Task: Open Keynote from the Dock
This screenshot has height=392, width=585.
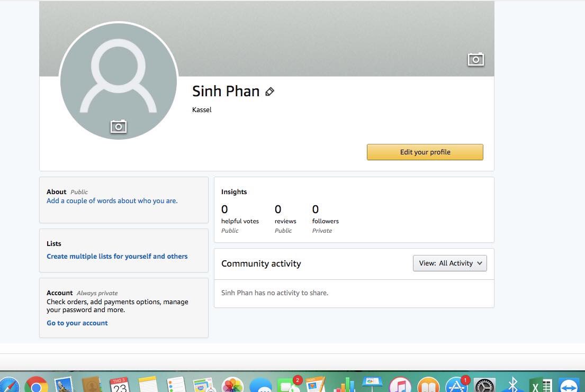Action: pos(372,385)
